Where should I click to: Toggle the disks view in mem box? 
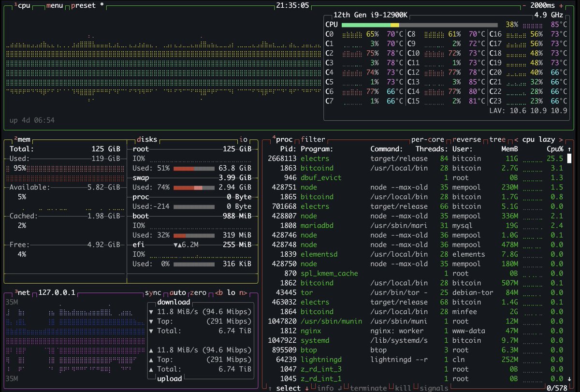coord(146,139)
